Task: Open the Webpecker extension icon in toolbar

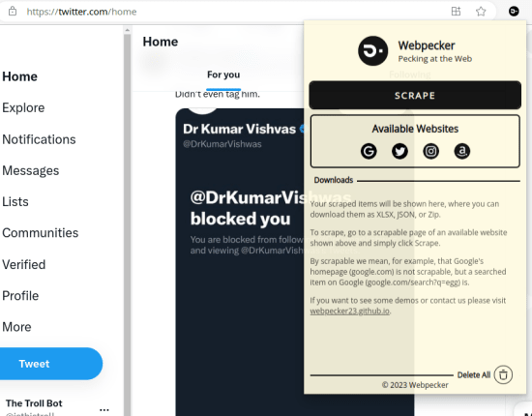Action: [x=514, y=12]
